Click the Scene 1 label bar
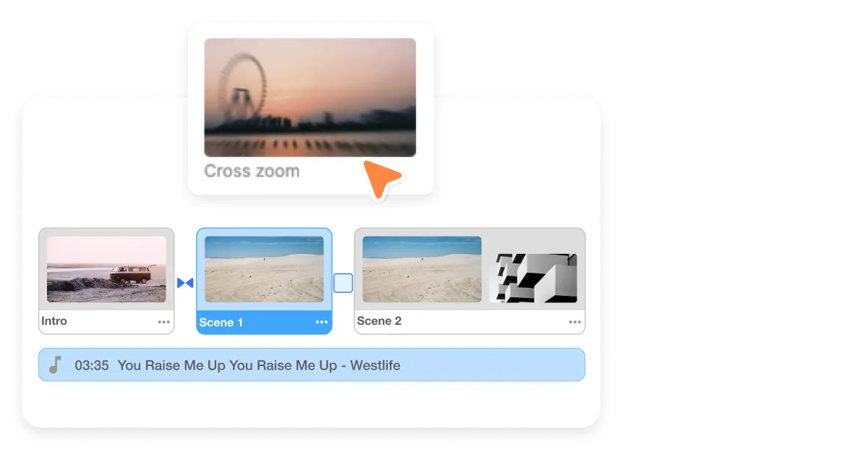Screen dimensions: 868x463 point(264,323)
